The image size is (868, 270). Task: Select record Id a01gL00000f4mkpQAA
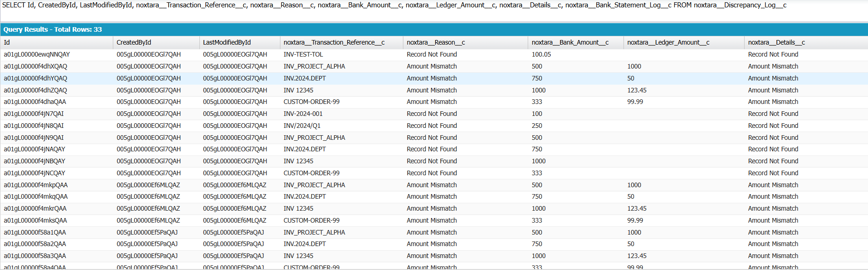[x=35, y=185]
